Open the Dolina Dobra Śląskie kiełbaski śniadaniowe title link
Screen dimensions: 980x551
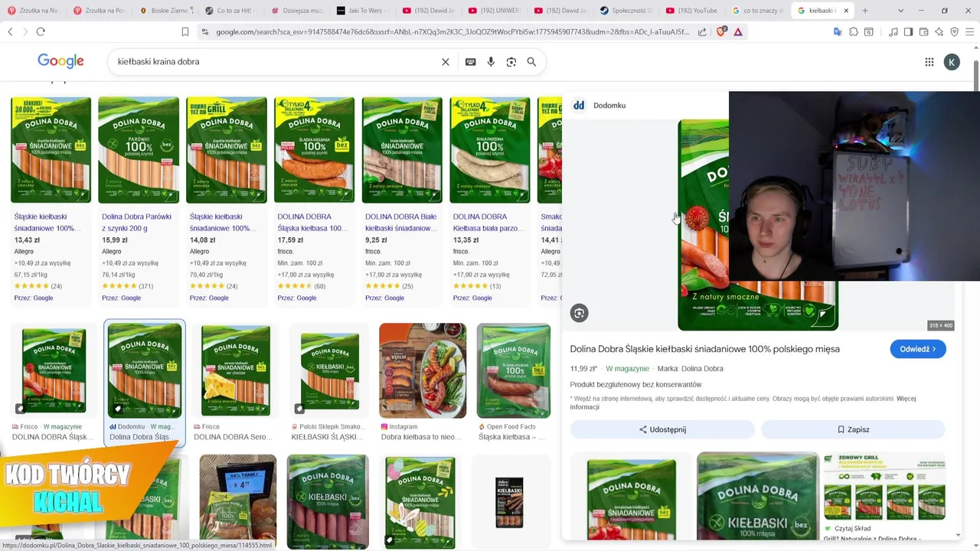pos(704,349)
